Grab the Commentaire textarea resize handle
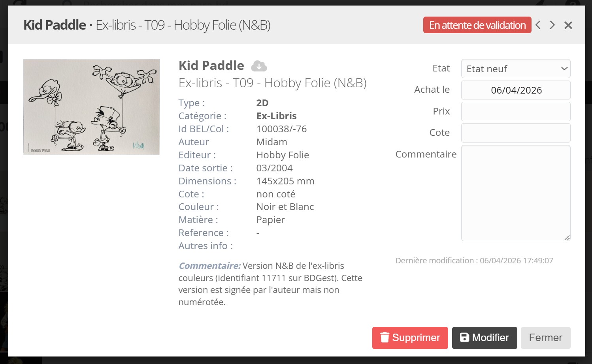The image size is (592, 364). tap(567, 238)
